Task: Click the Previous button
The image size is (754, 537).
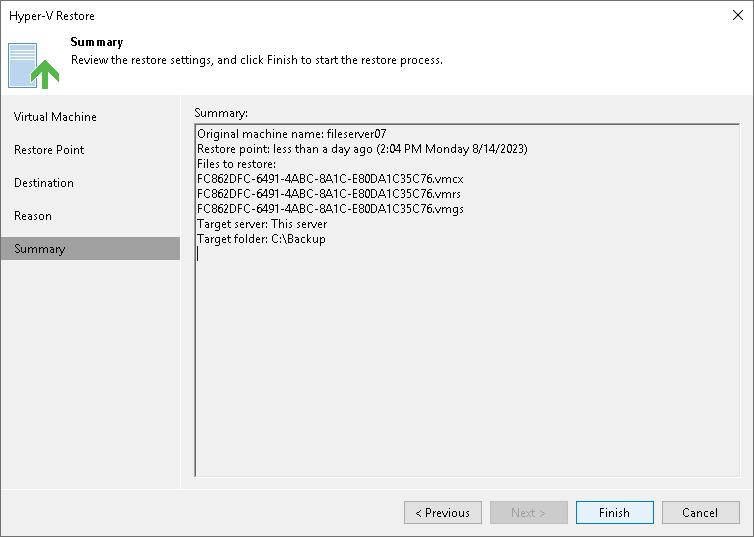Action: coord(443,512)
